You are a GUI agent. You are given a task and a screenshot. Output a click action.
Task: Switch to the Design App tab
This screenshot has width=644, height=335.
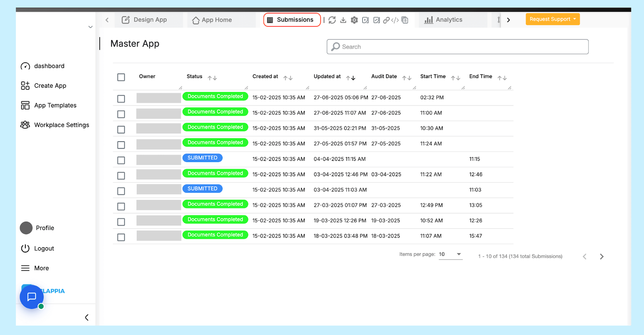coord(149,20)
